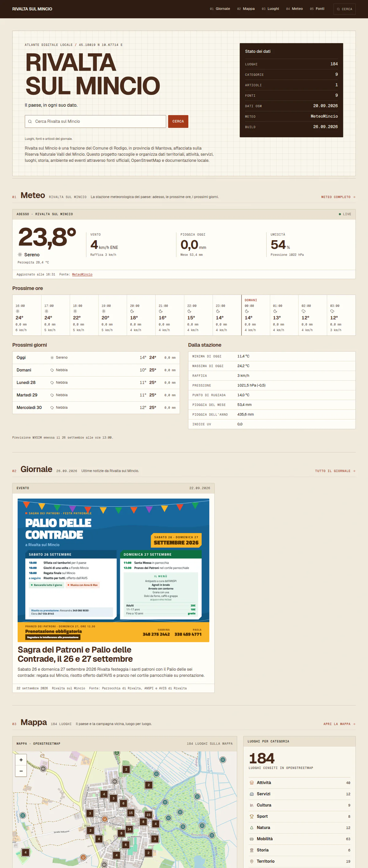The height and width of the screenshot is (868, 368).
Task: Click the 19:00 hourly forecast column
Action: pyautogui.click(x=113, y=315)
